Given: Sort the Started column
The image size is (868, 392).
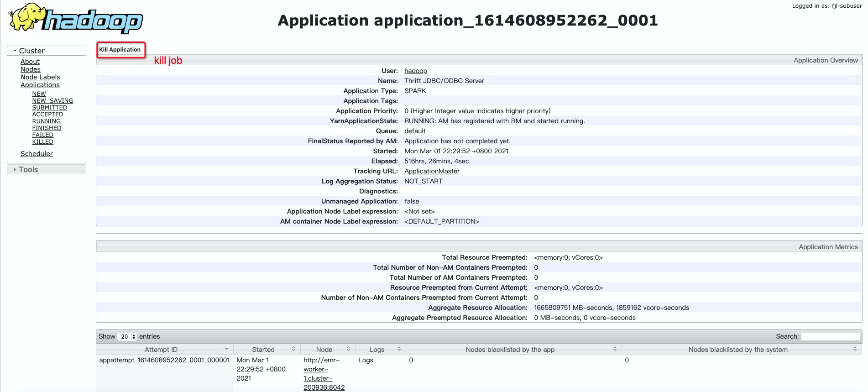Looking at the screenshot, I should coord(293,349).
